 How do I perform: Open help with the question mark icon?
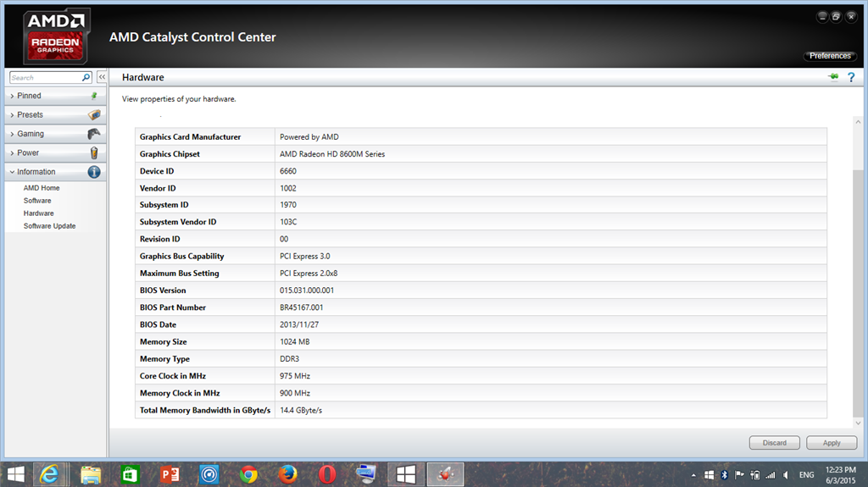[x=851, y=77]
